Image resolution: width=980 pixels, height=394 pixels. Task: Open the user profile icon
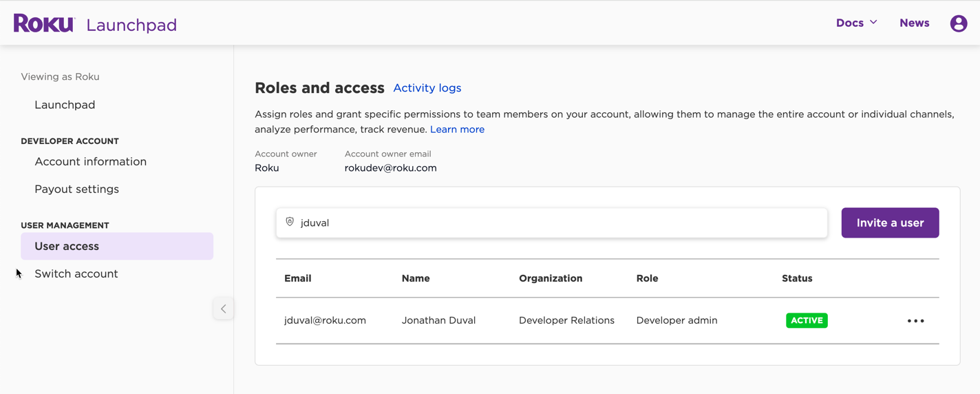click(x=958, y=23)
